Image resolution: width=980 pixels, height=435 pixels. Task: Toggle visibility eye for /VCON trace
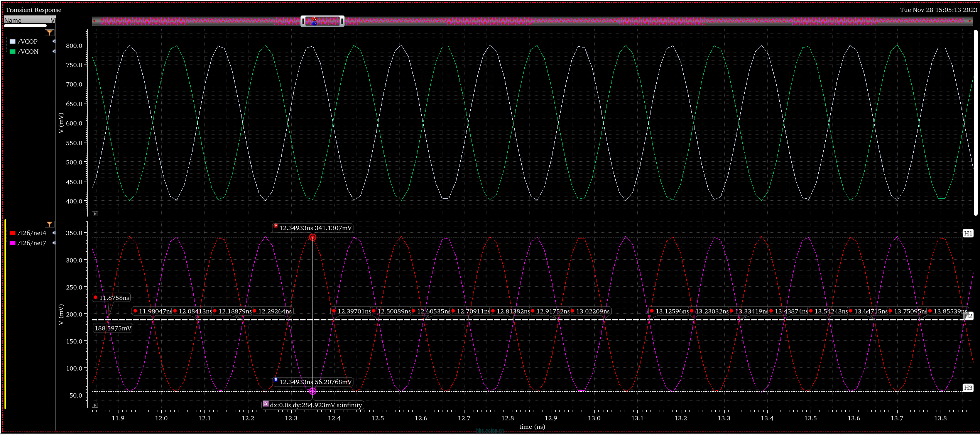[54, 51]
